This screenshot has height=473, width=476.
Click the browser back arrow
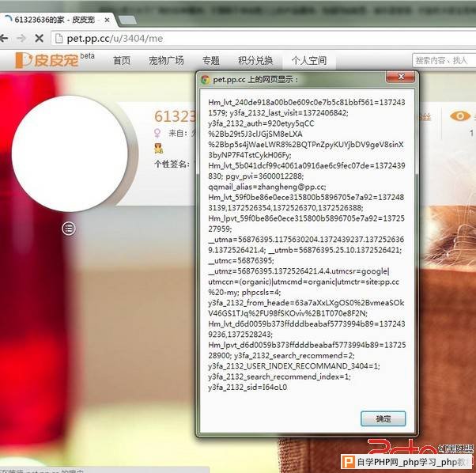tap(4, 38)
